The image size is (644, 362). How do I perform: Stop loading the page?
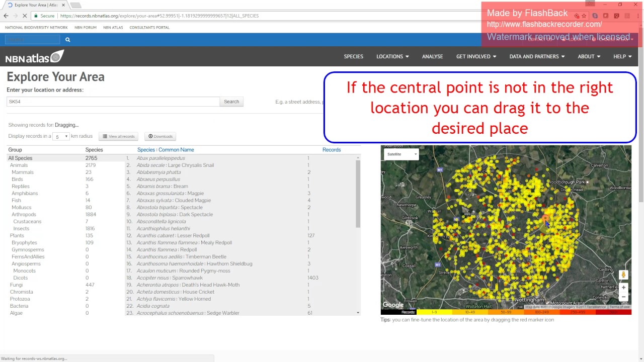coord(25,16)
